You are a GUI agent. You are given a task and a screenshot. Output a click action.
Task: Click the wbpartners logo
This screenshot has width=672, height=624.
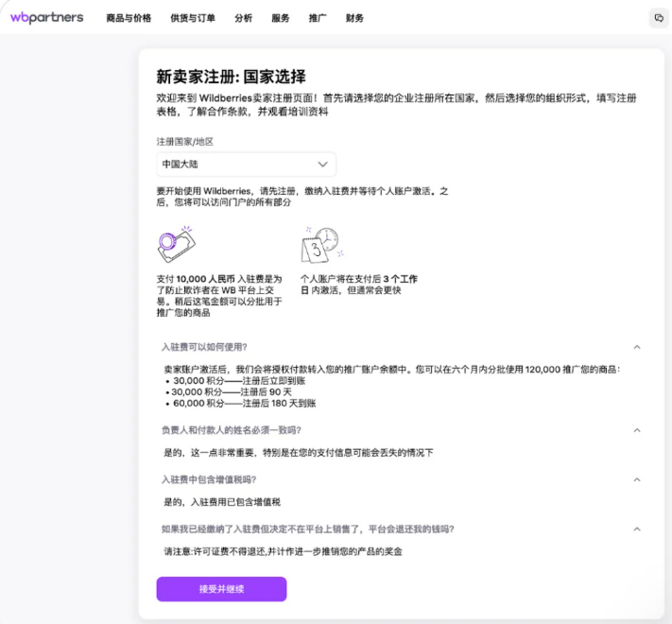coord(47,18)
